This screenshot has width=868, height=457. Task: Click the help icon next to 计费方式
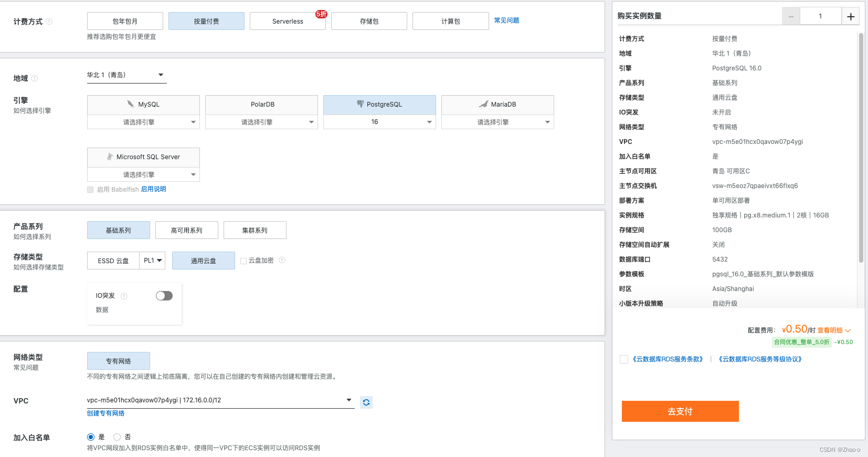pyautogui.click(x=49, y=22)
